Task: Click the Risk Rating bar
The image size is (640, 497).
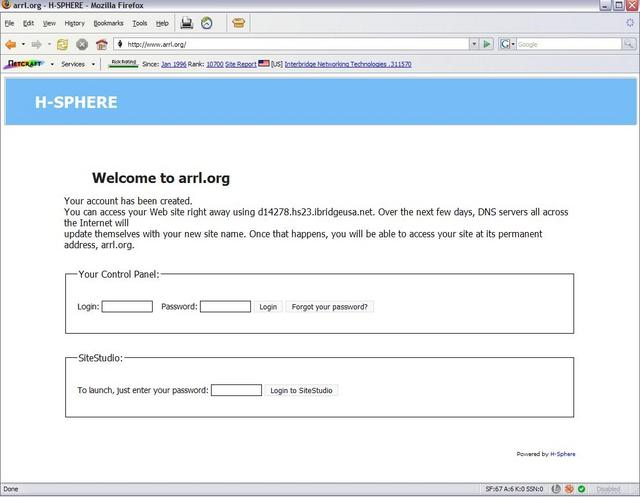Action: pyautogui.click(x=123, y=63)
